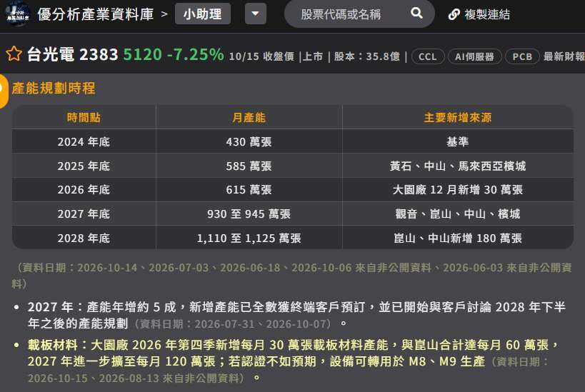
Task: Click 股本:35.8億 label
Action: tap(366, 56)
